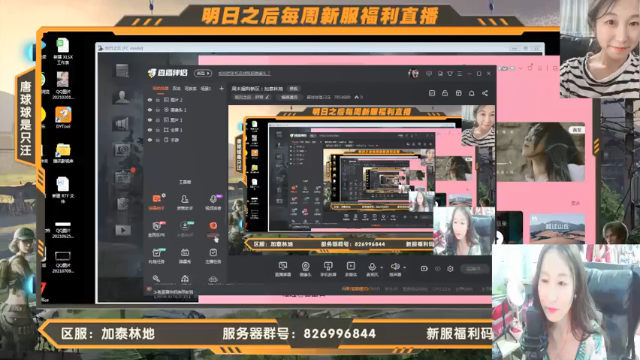Add a camera source from the bottom toolbar

[x=305, y=269]
